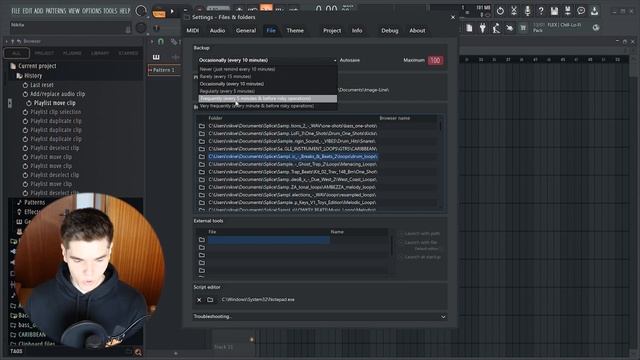Open the PATTERNS menu in menu bar
Viewport: 640px width, 360px height.
click(x=56, y=11)
